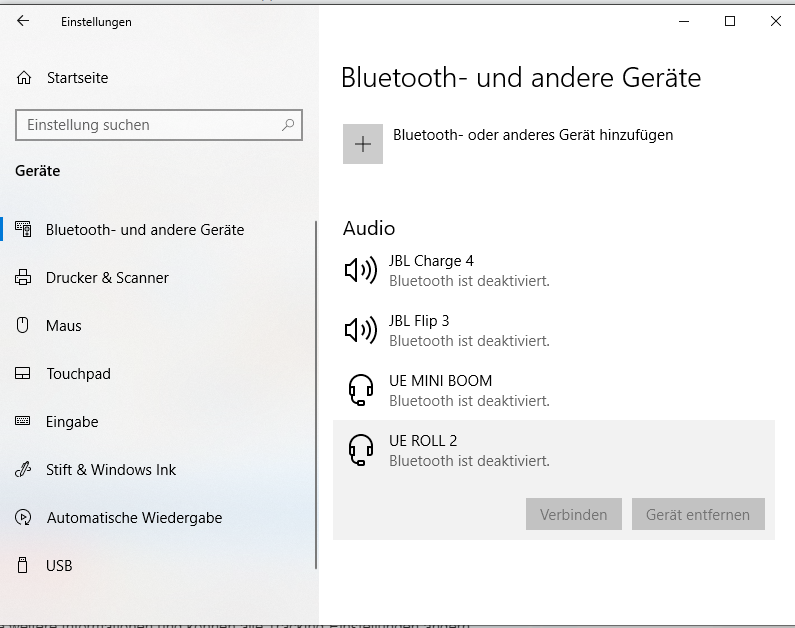Go to Touchpad settings
The height and width of the screenshot is (628, 795).
79,374
